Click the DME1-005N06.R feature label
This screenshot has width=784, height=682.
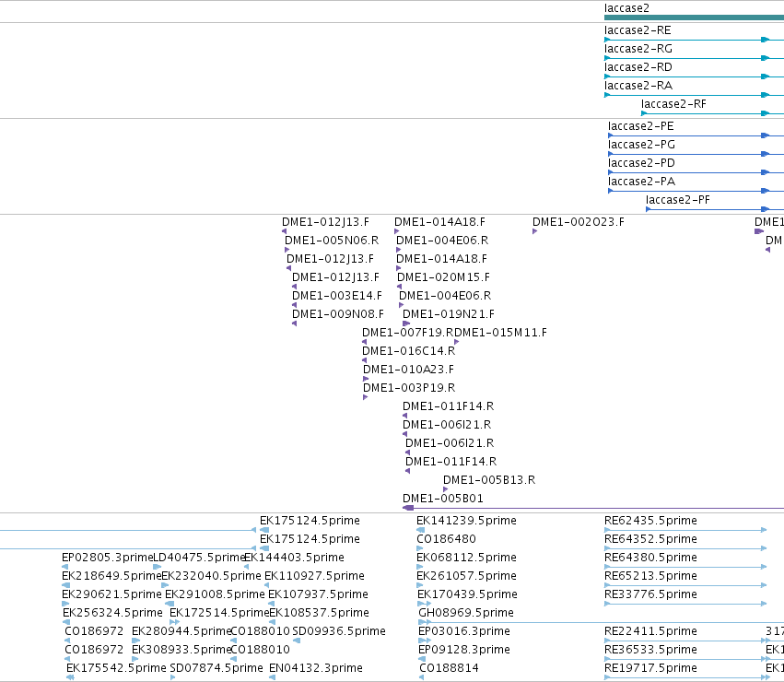[x=332, y=241]
